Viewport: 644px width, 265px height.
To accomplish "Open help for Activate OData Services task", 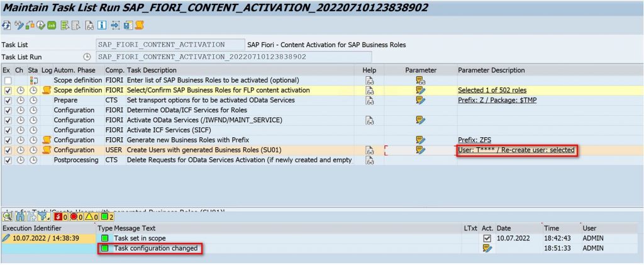I will 370,120.
